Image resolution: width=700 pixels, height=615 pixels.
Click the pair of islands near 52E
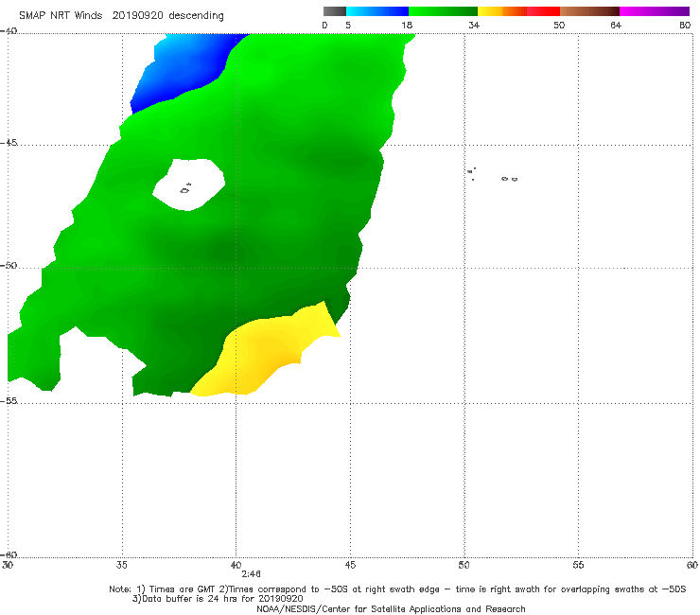(509, 179)
